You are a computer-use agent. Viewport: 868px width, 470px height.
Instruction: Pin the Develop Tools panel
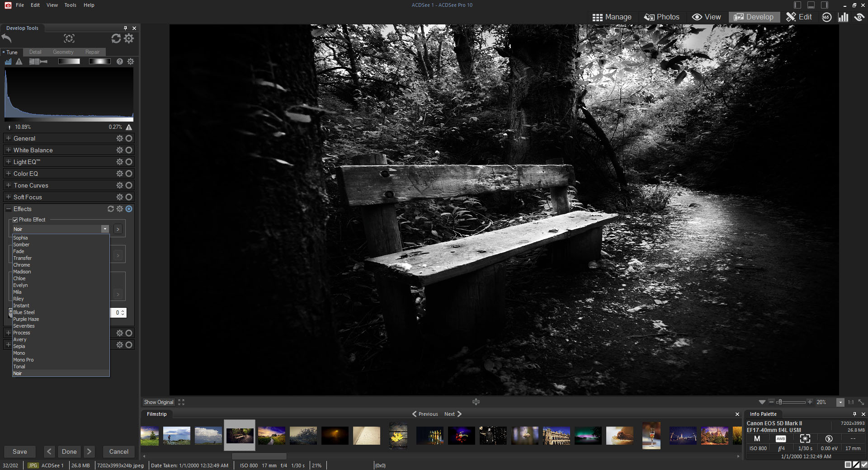click(x=125, y=28)
